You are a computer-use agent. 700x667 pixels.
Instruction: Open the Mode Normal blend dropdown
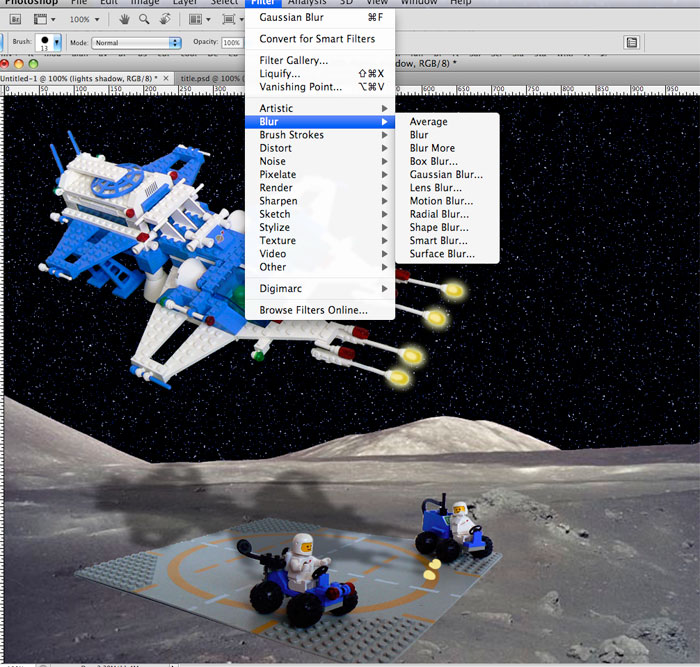click(x=136, y=43)
